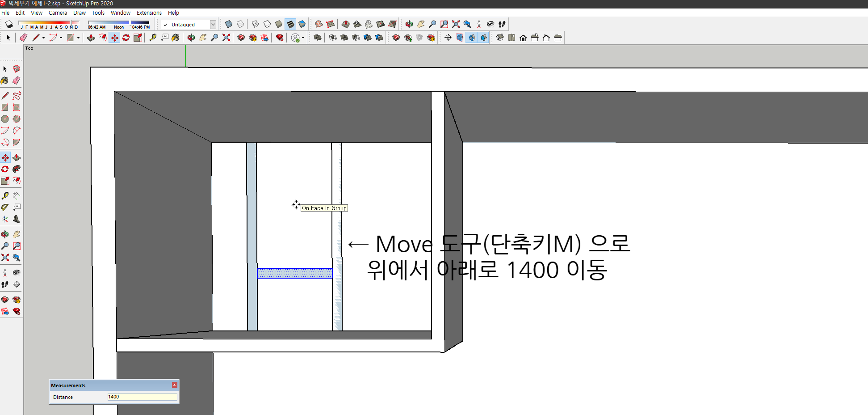Open the Camera menu
868x415 pixels.
tap(58, 13)
